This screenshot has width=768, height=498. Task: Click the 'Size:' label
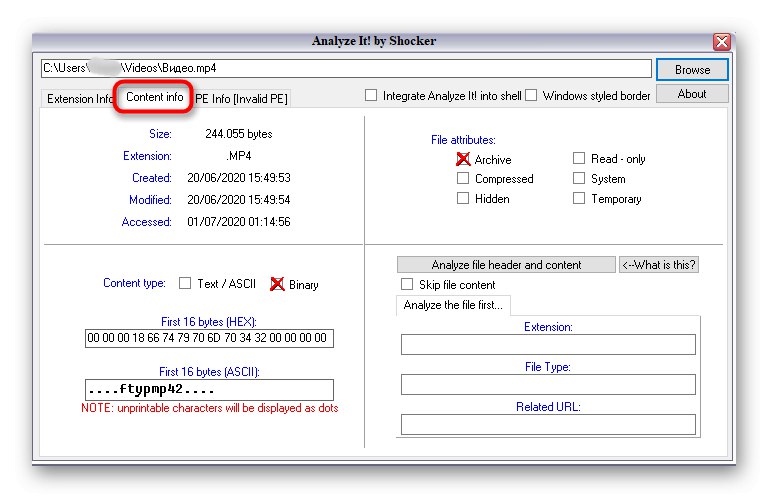click(x=160, y=134)
